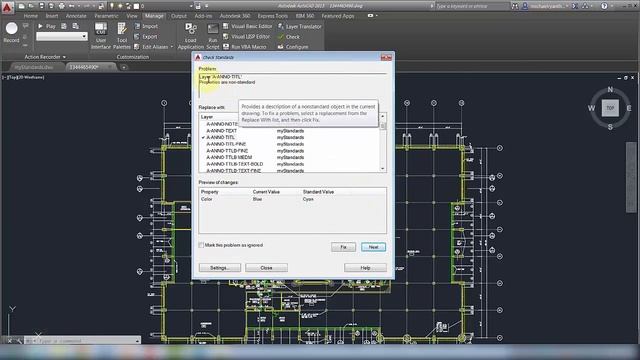Switch to the Annotate ribbon tab
Viewport: 640px width, 360px height.
76,16
